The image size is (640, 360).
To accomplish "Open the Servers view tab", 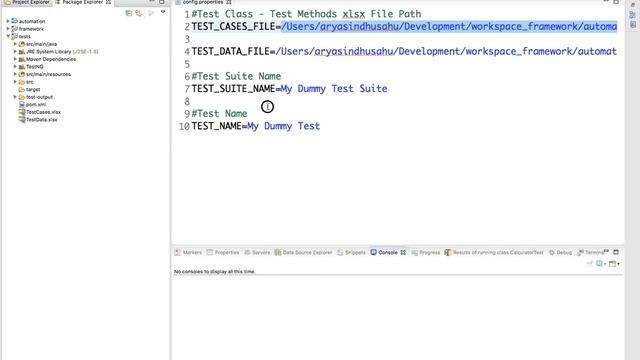I will (257, 252).
